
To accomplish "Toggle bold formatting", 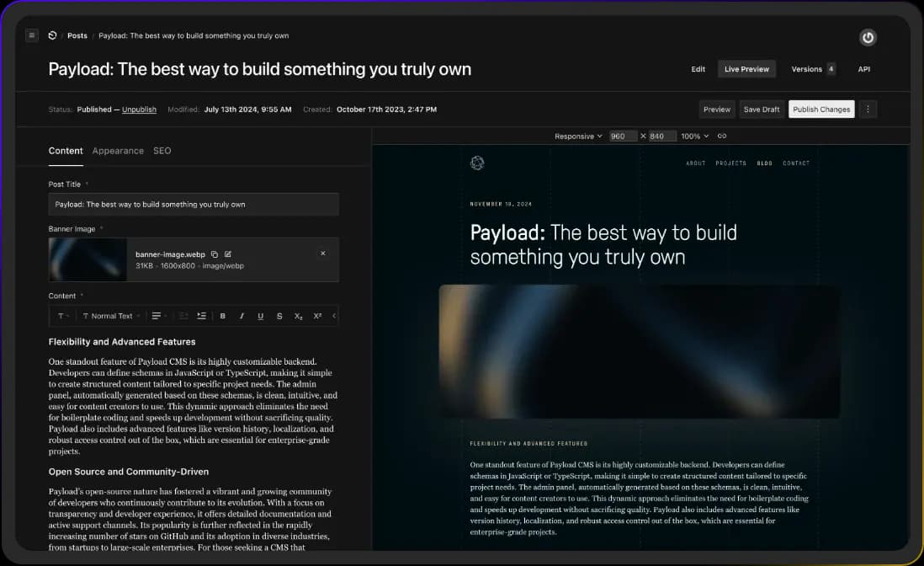I will [223, 316].
